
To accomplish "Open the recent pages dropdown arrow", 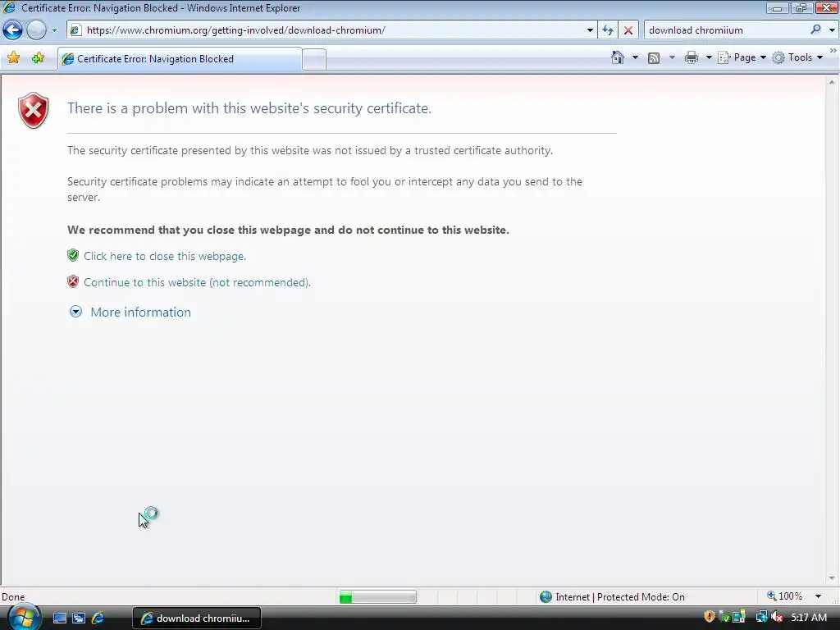I will (55, 30).
